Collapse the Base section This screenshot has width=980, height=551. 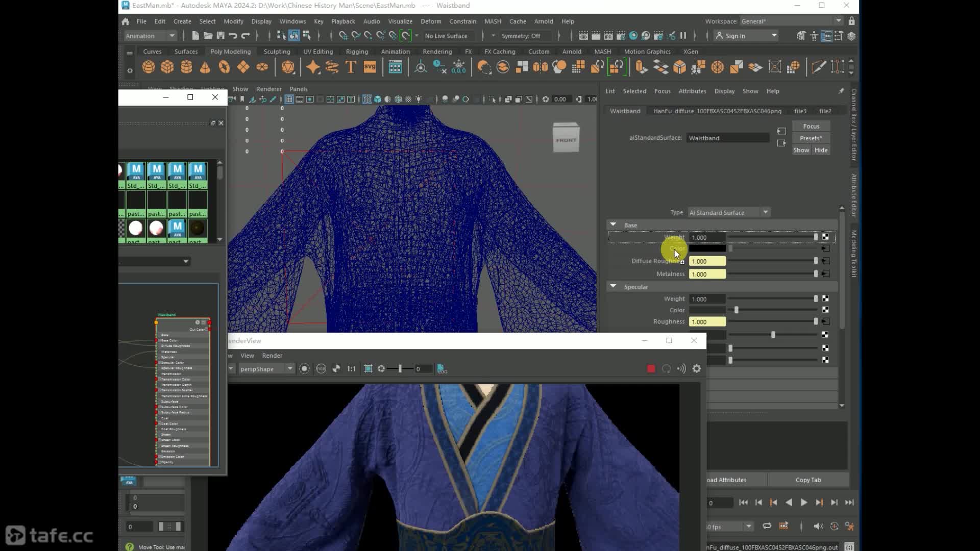point(613,225)
